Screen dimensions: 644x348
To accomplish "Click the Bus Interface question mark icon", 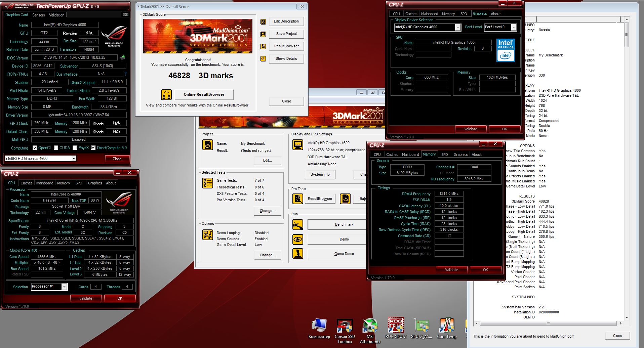I will (125, 74).
